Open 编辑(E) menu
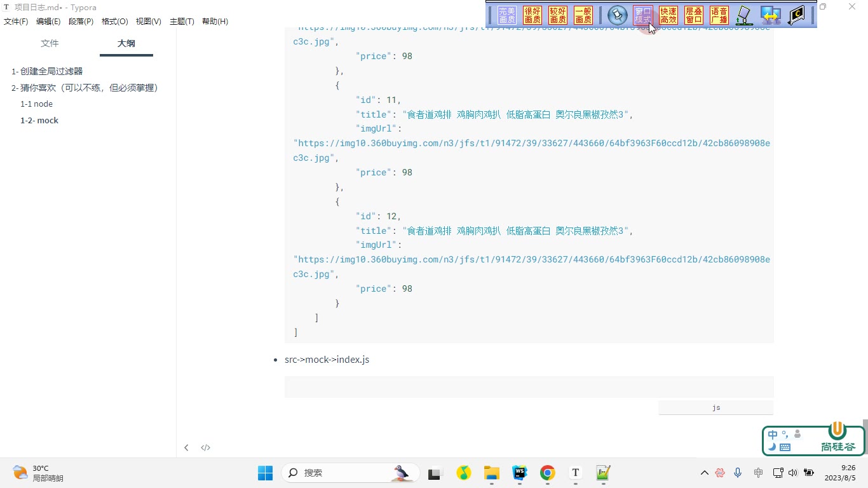Image resolution: width=868 pixels, height=488 pixels. [48, 22]
